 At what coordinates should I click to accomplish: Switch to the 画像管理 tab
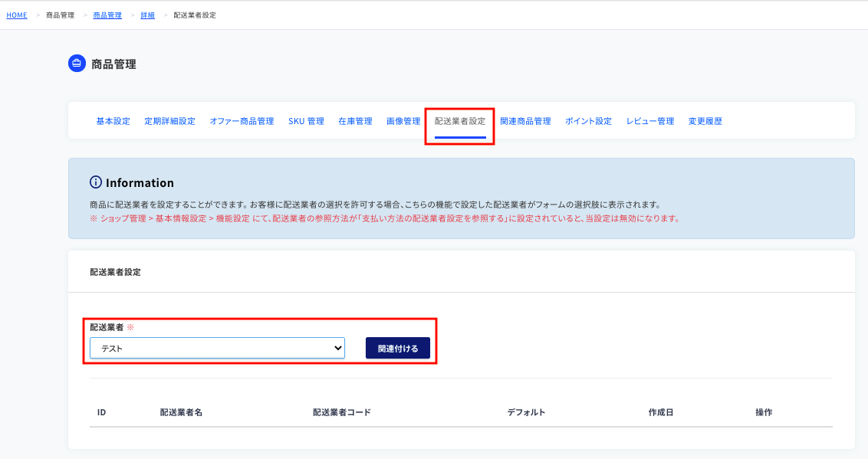403,121
